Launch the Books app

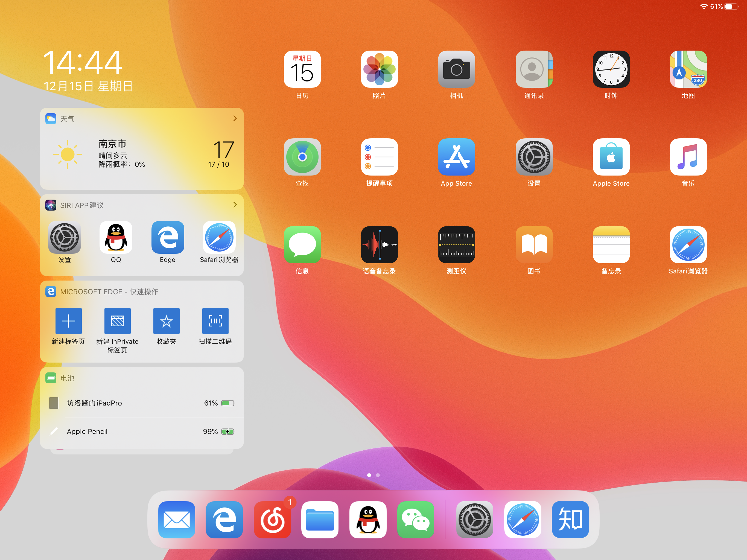point(533,244)
